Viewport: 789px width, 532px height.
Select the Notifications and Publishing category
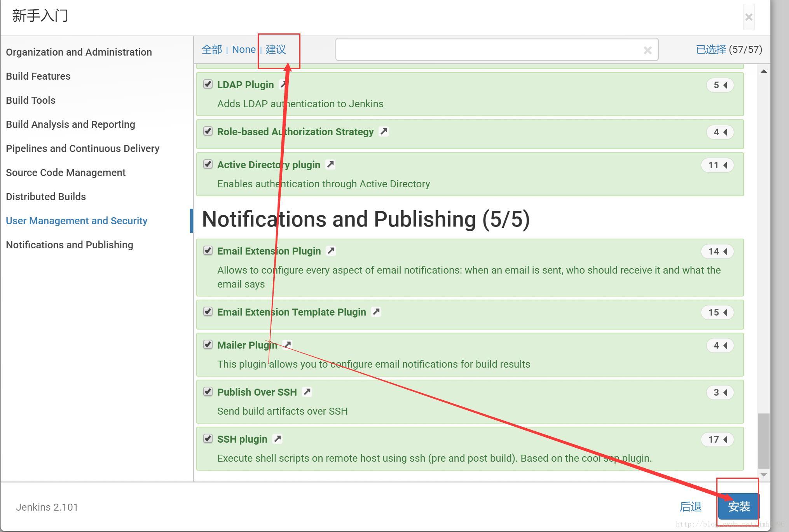tap(69, 244)
